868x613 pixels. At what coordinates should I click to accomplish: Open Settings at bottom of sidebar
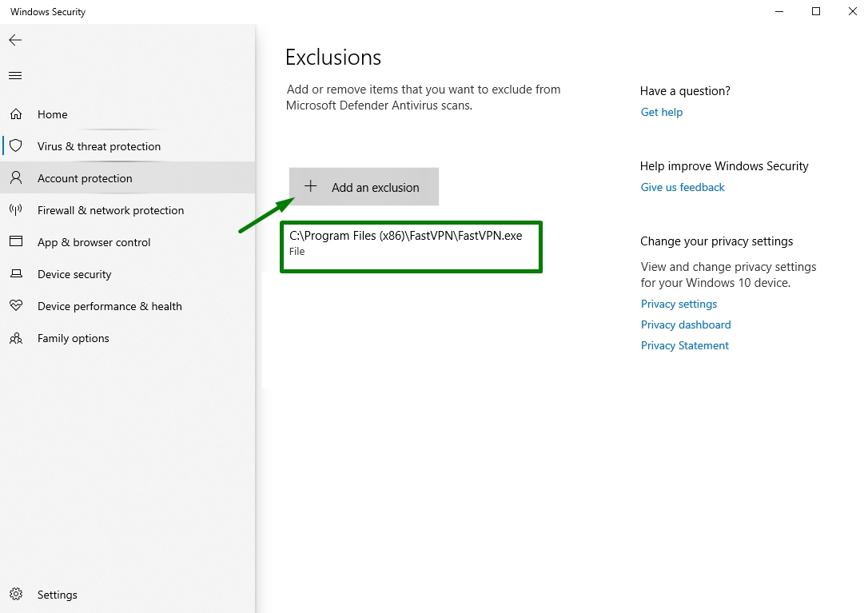(127, 594)
